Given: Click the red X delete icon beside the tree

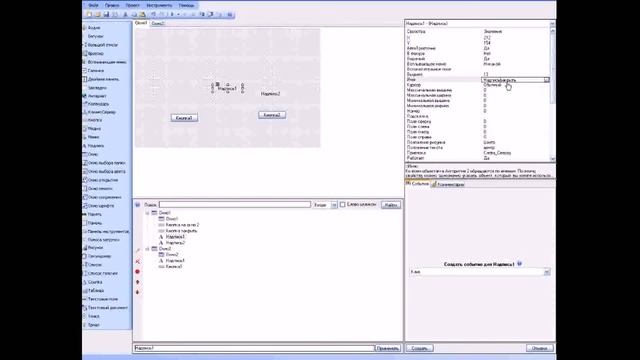Looking at the screenshot, I should pos(138,261).
